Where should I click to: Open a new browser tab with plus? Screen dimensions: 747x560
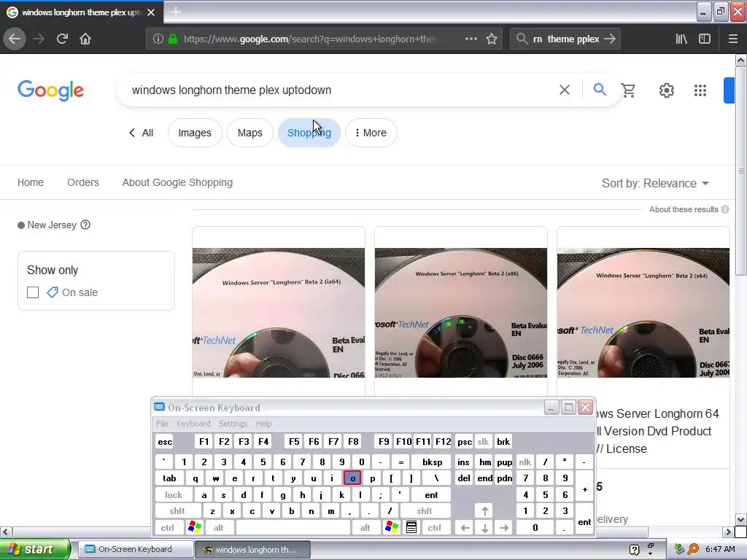click(x=176, y=12)
